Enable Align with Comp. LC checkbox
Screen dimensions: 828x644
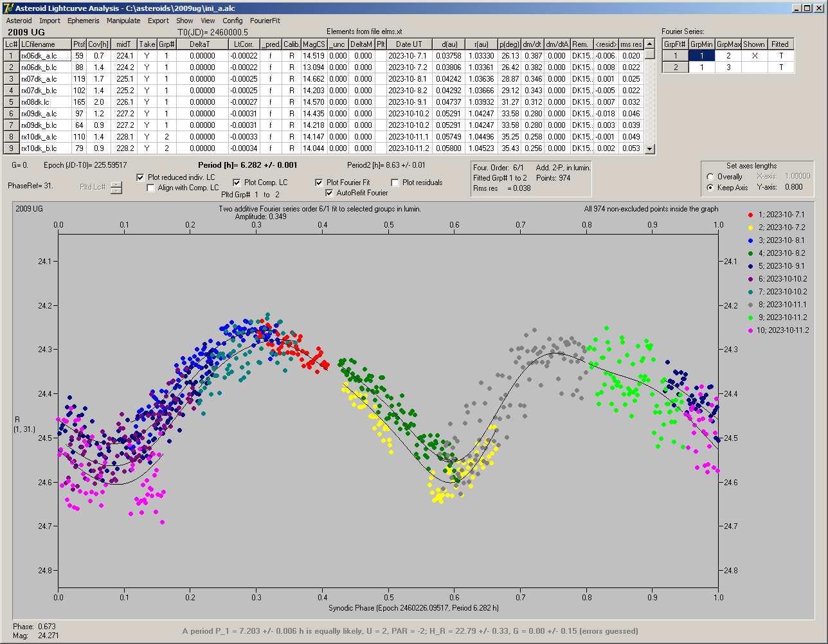pyautogui.click(x=151, y=188)
